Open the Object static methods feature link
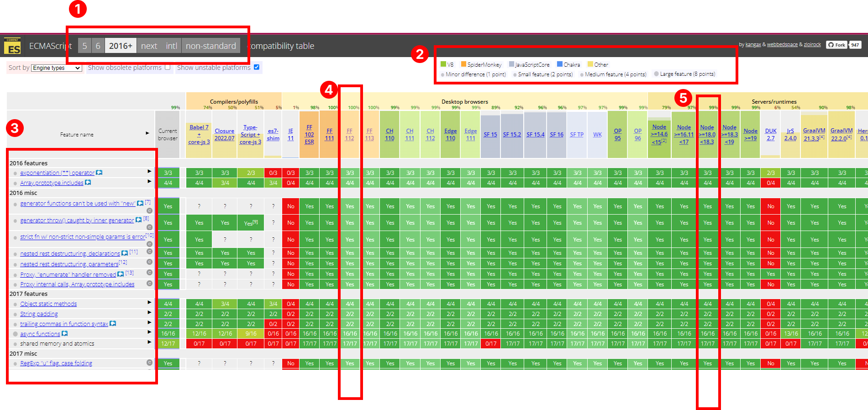This screenshot has width=868, height=410. point(48,304)
